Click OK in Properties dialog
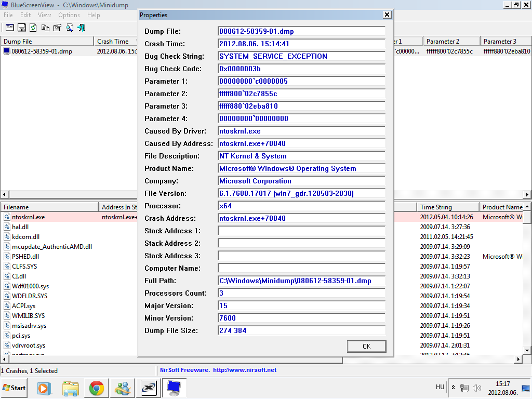The width and height of the screenshot is (532, 399). coord(366,347)
